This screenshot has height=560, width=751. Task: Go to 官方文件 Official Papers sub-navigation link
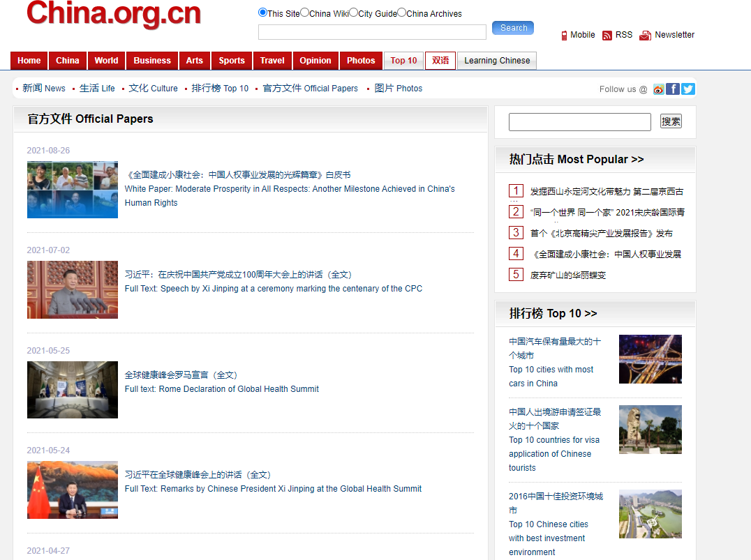coord(311,89)
